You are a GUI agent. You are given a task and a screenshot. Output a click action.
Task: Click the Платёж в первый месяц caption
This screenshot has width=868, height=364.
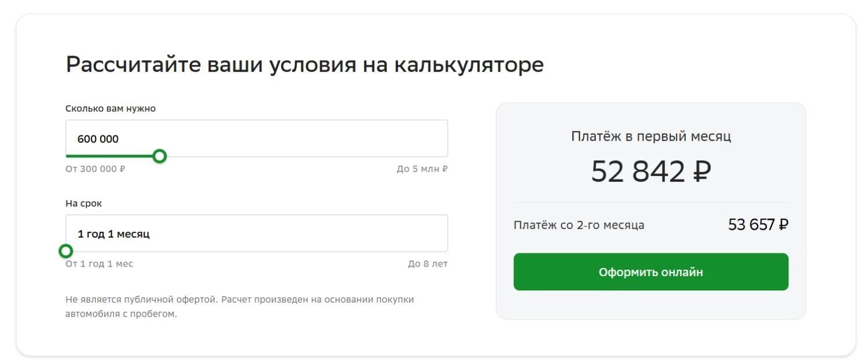coord(651,137)
